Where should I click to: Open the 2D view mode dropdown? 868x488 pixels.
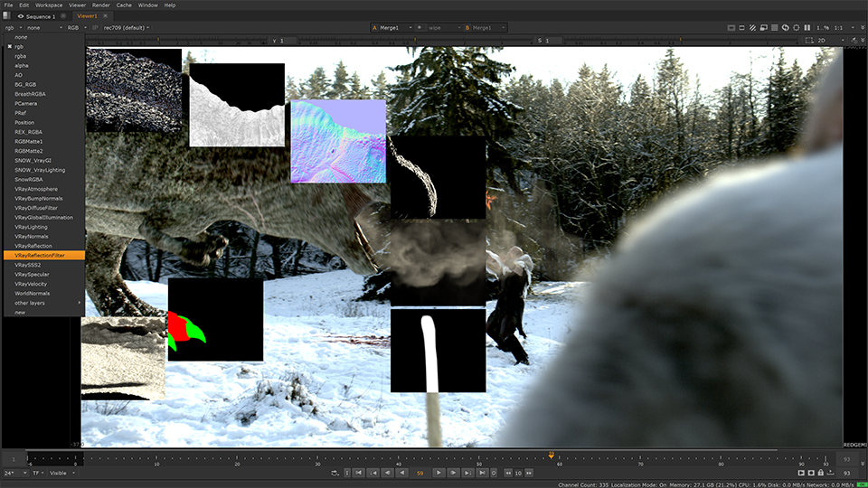pyautogui.click(x=826, y=41)
